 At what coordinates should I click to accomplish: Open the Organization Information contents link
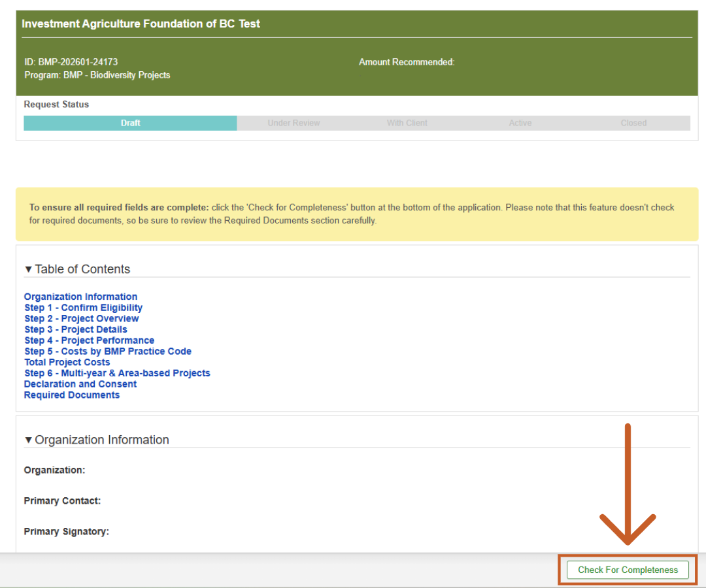[x=80, y=297]
